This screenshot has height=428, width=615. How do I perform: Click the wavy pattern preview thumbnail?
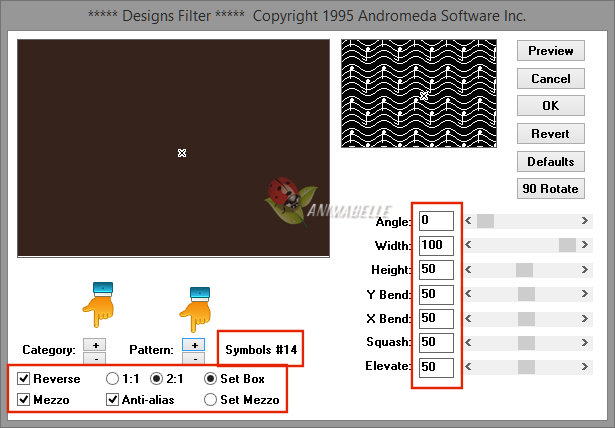coord(419,93)
